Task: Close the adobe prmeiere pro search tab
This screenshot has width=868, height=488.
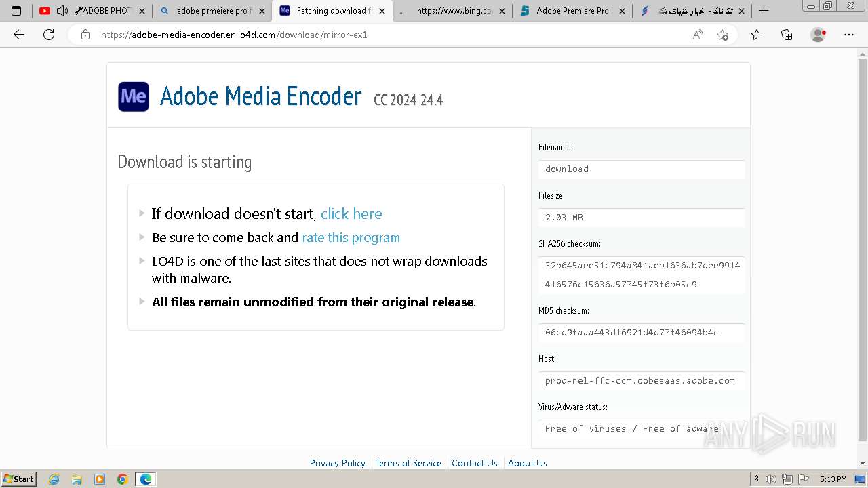Action: 262,11
